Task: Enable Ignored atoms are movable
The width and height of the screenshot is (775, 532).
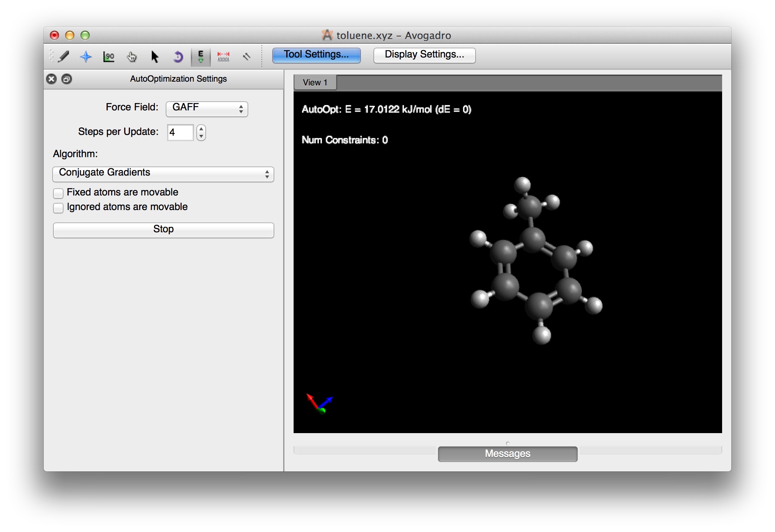Action: tap(58, 207)
